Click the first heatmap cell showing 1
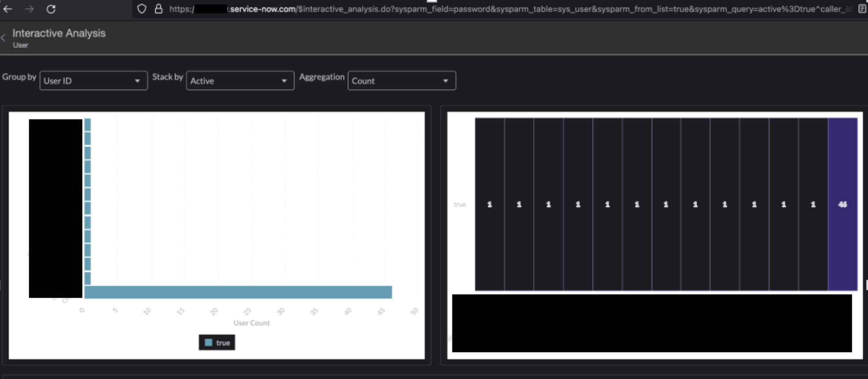868x379 pixels. [490, 204]
